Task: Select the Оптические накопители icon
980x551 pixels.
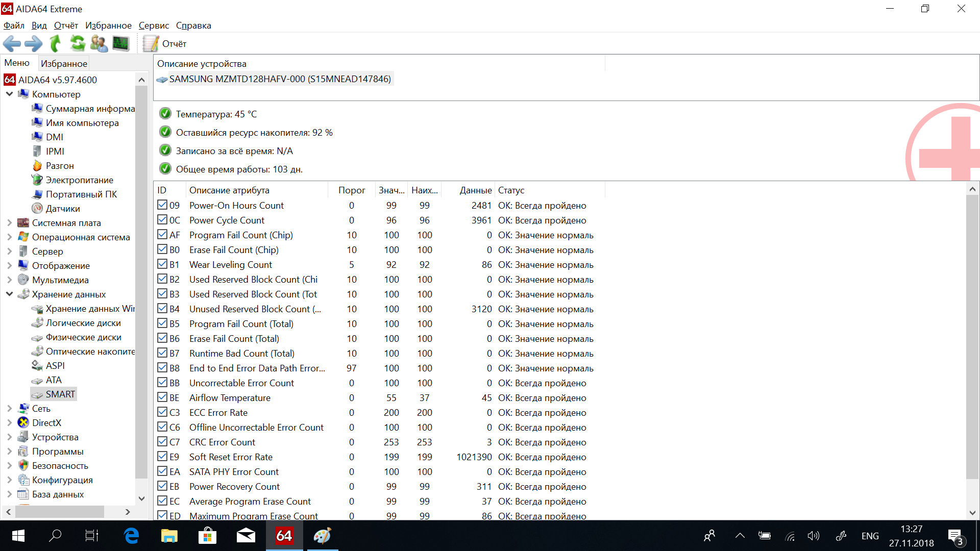Action: (37, 352)
